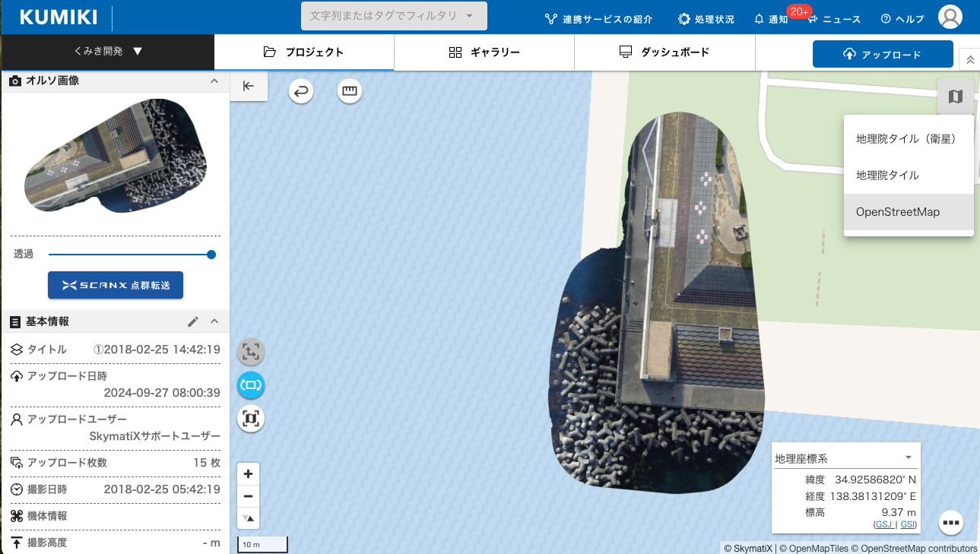Zoom in with the plus button
Image resolution: width=980 pixels, height=554 pixels.
coord(249,474)
